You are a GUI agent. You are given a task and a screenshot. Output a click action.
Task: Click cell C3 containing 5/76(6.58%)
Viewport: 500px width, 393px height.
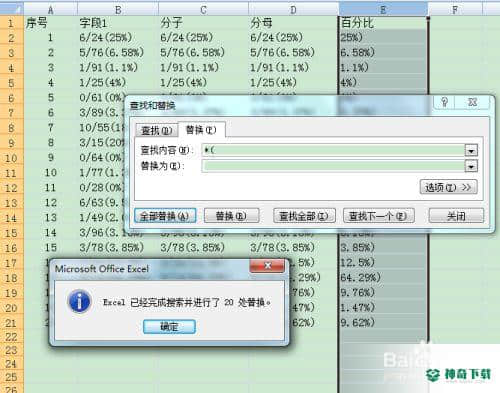[x=203, y=53]
